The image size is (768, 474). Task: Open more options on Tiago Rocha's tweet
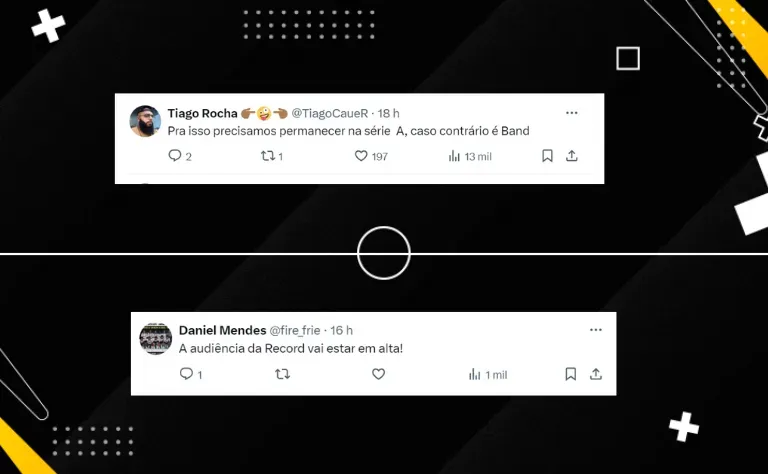coord(572,113)
